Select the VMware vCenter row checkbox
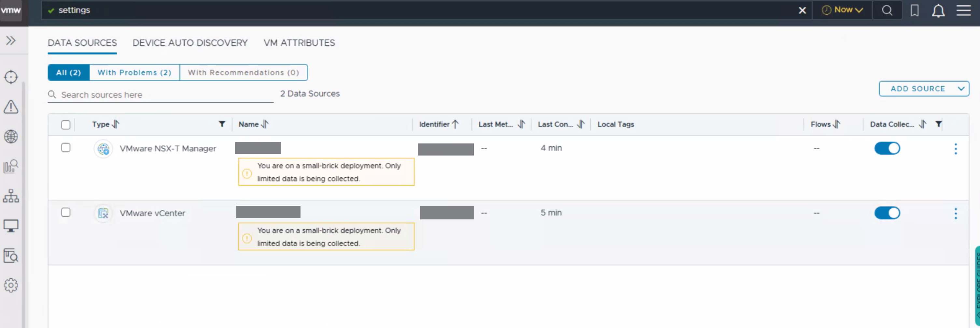The width and height of the screenshot is (980, 328). coord(66,212)
